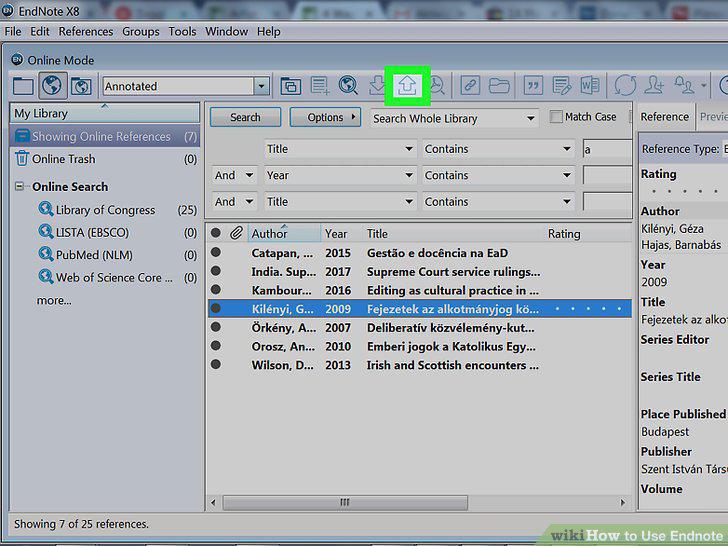Toggle the Match Case checkbox
The width and height of the screenshot is (728, 546).
[556, 117]
